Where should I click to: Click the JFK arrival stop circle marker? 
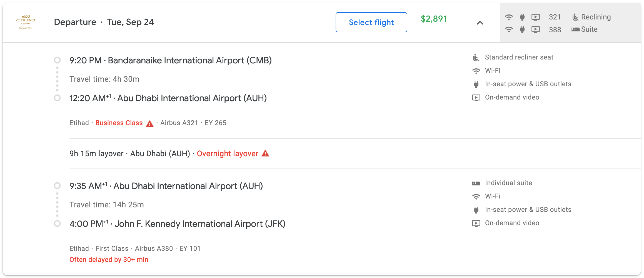(x=57, y=224)
